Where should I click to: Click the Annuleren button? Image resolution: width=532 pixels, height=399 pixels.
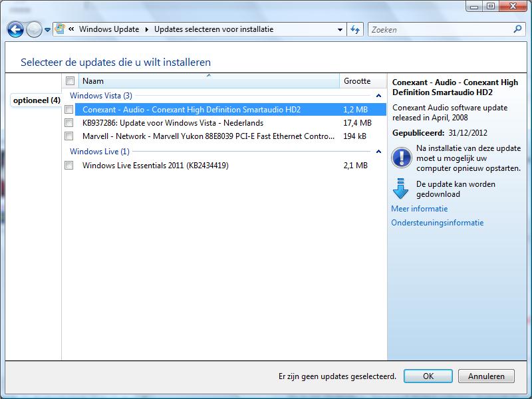click(486, 376)
